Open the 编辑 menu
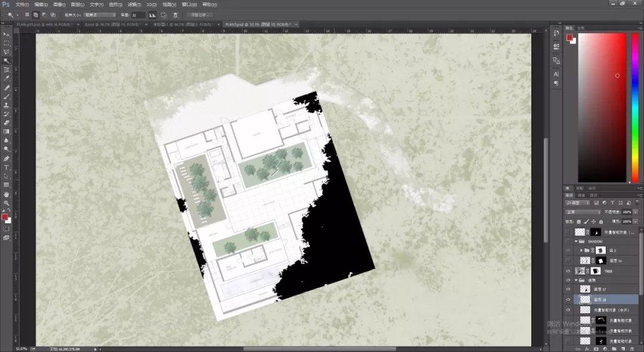 click(x=41, y=5)
